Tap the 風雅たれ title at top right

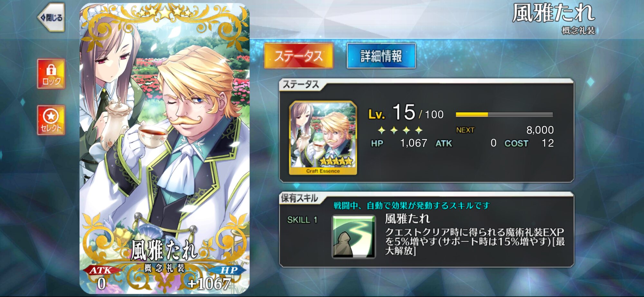553,13
